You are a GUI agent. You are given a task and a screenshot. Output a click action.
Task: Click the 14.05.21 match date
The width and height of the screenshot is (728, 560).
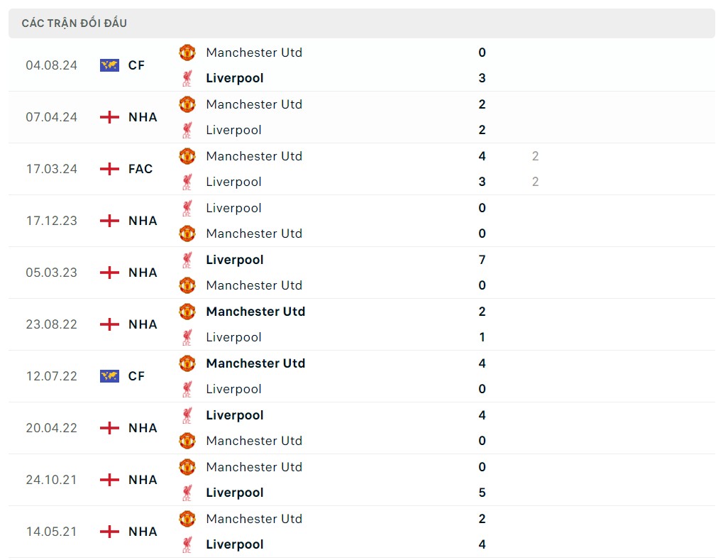coord(52,532)
